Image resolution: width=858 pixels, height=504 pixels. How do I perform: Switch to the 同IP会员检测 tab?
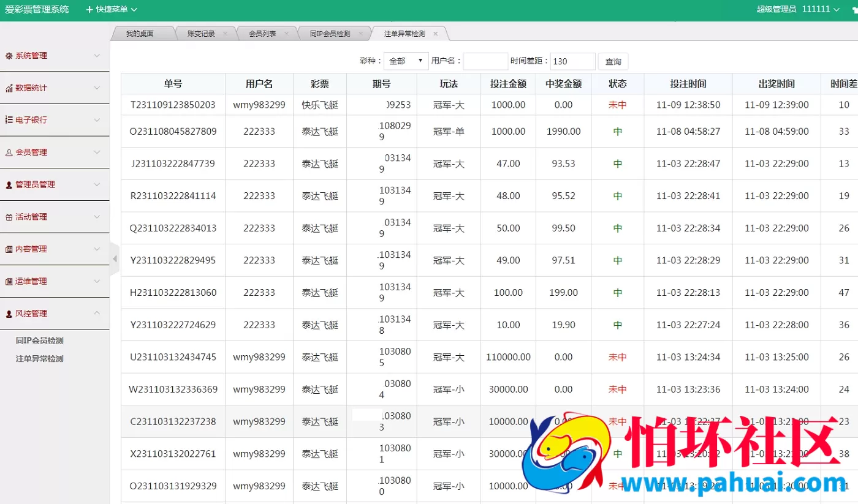coord(330,34)
